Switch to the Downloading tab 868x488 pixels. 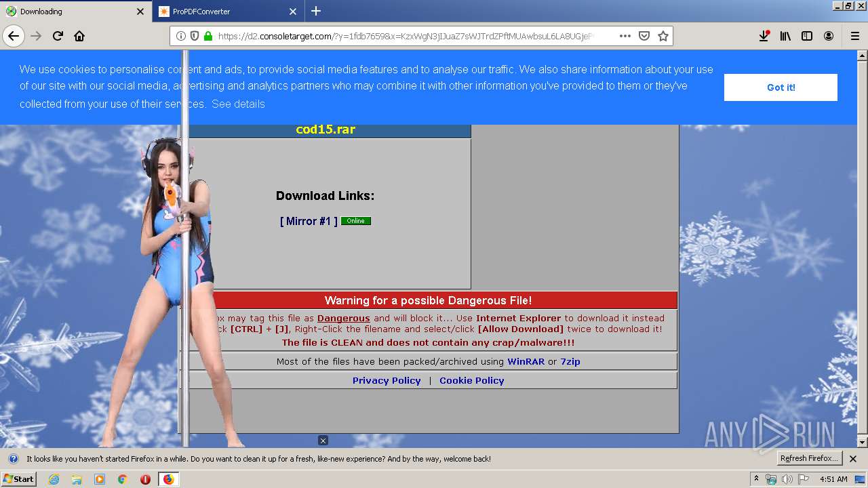point(75,12)
